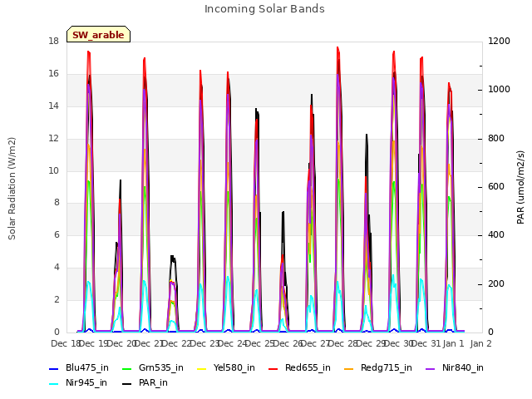Click the cyan Nir945_in legend swatch
The image size is (532, 399).
[x=54, y=384]
